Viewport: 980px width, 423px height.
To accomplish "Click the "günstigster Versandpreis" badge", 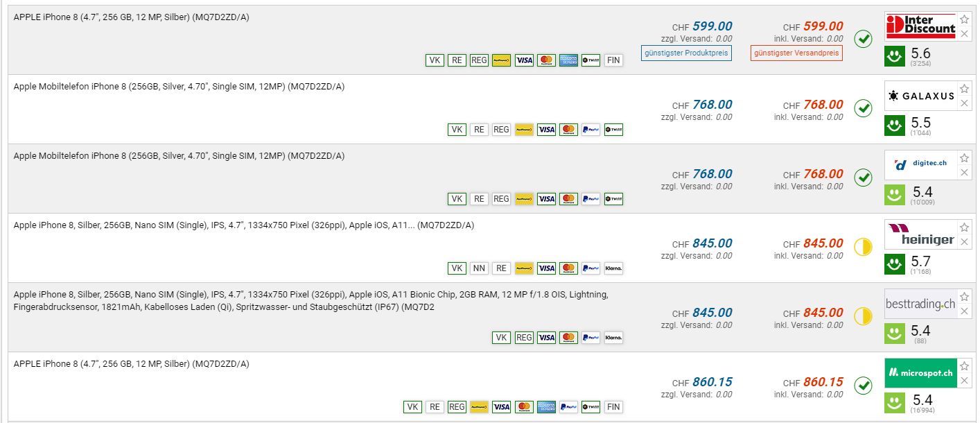I will [796, 53].
